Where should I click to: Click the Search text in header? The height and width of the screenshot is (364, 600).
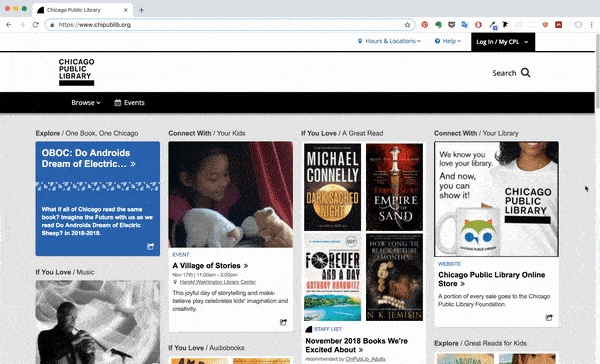504,73
